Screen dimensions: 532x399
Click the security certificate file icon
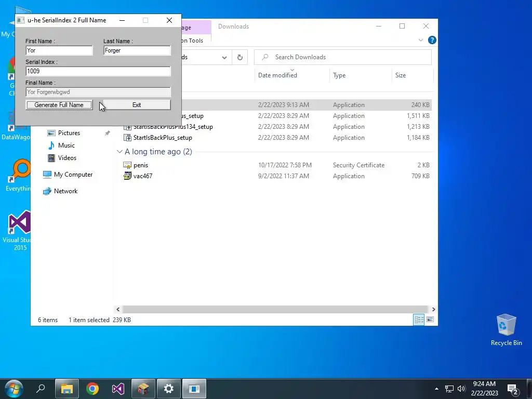tap(127, 165)
